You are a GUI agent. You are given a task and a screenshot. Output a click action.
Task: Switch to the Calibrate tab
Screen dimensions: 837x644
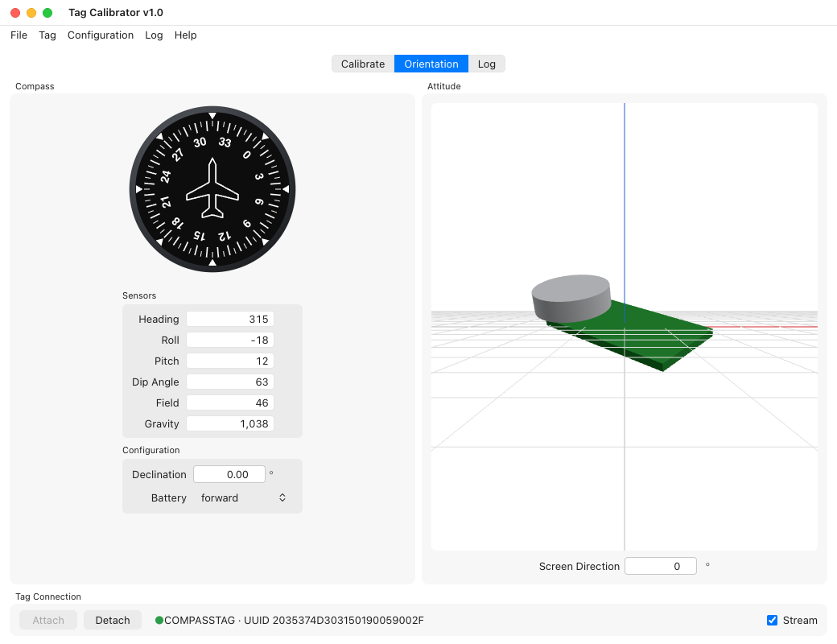pyautogui.click(x=363, y=64)
